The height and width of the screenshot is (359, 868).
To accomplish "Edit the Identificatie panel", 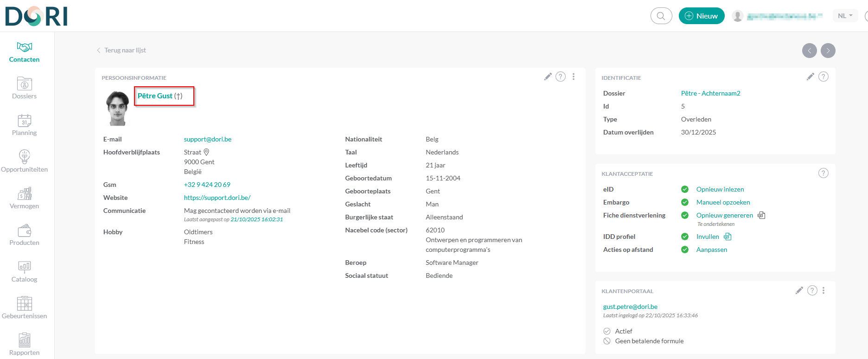I will tap(810, 77).
